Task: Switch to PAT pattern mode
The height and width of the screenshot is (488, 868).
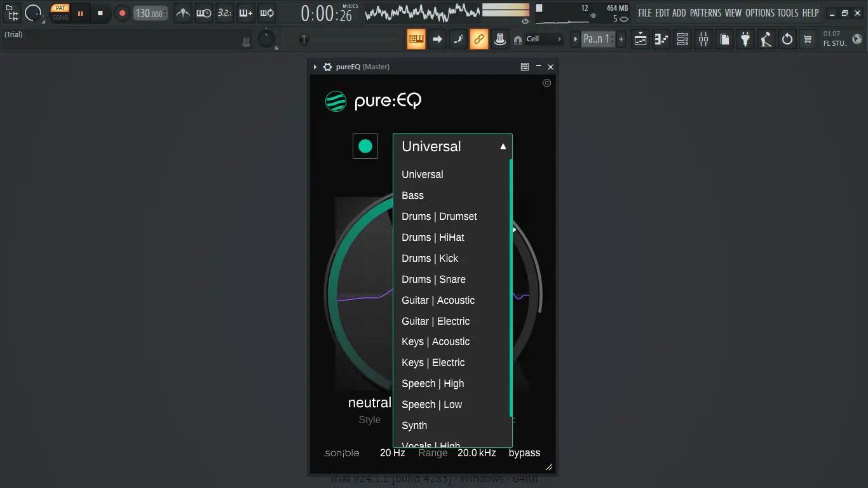Action: coord(60,8)
